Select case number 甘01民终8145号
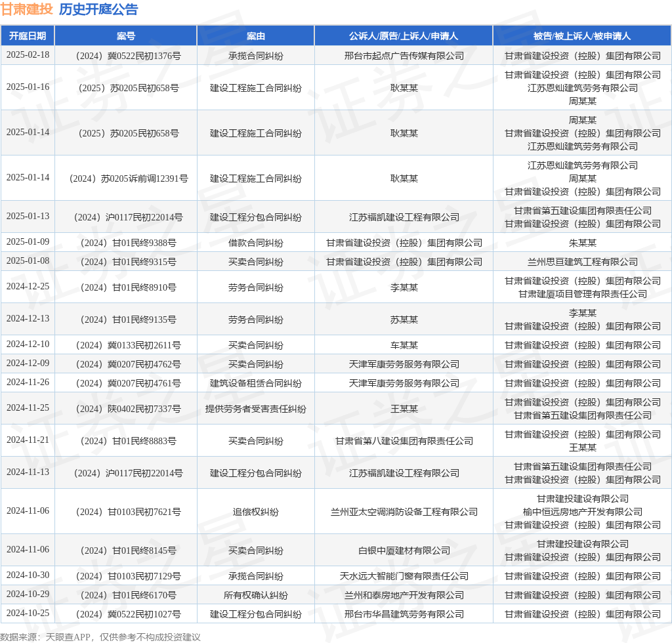 coord(128,551)
